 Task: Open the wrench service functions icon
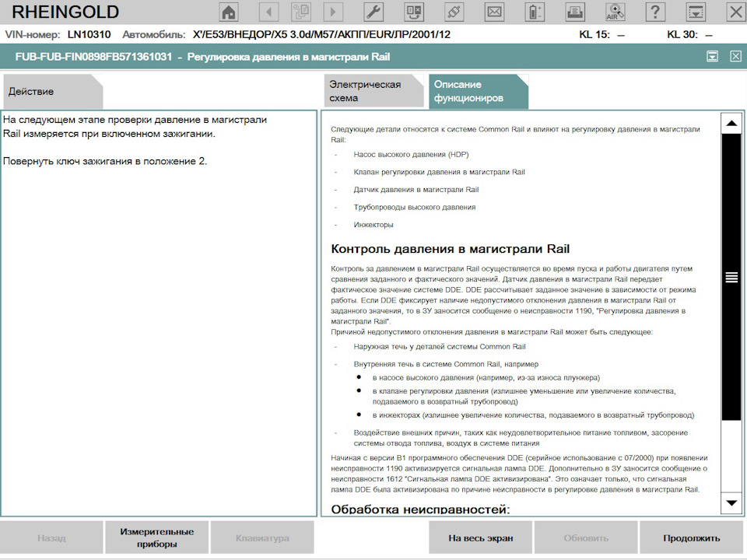click(373, 12)
